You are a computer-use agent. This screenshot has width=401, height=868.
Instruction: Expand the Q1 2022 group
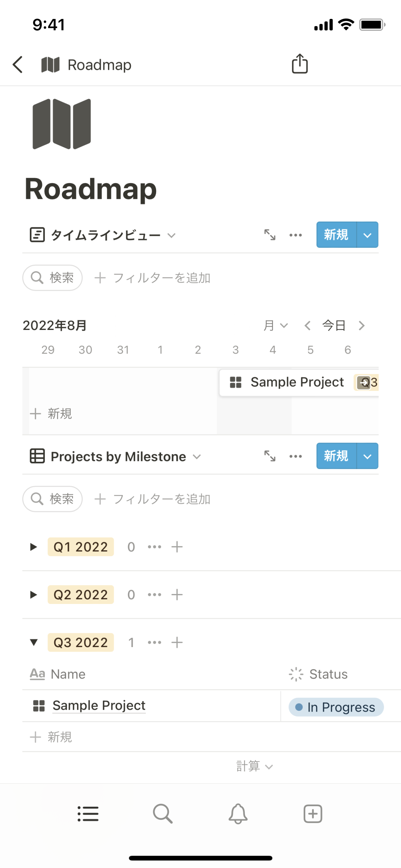[34, 547]
